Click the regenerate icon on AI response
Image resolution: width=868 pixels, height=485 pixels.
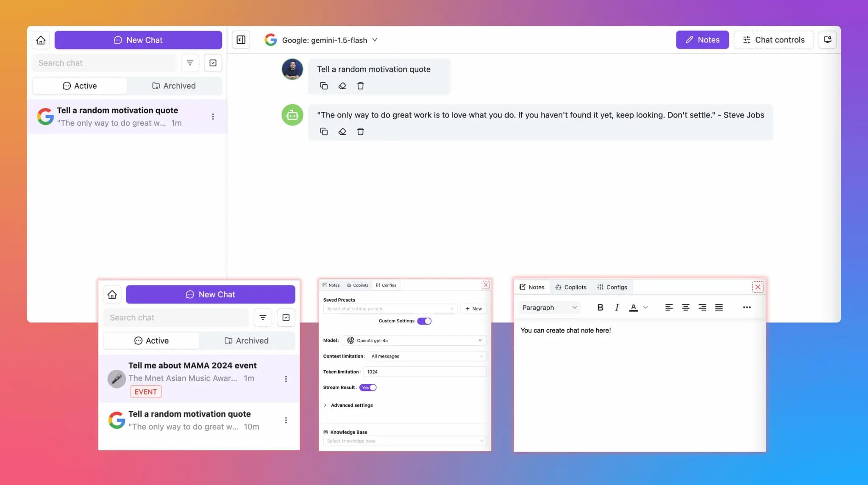click(342, 132)
